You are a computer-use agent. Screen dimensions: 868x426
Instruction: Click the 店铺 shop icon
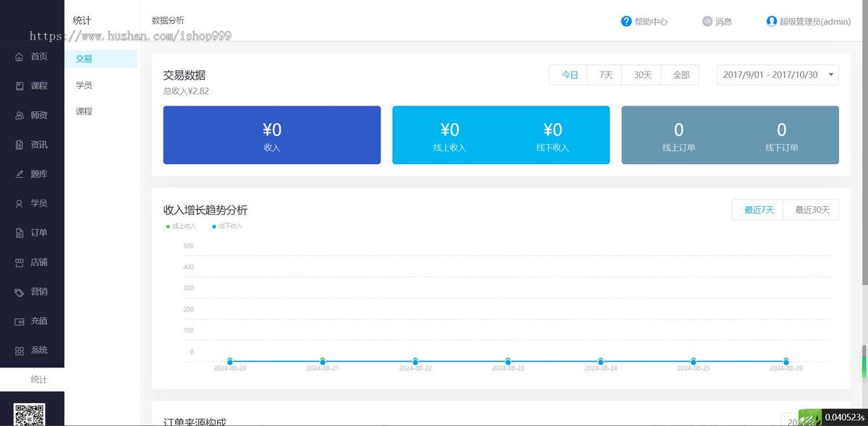pos(20,263)
